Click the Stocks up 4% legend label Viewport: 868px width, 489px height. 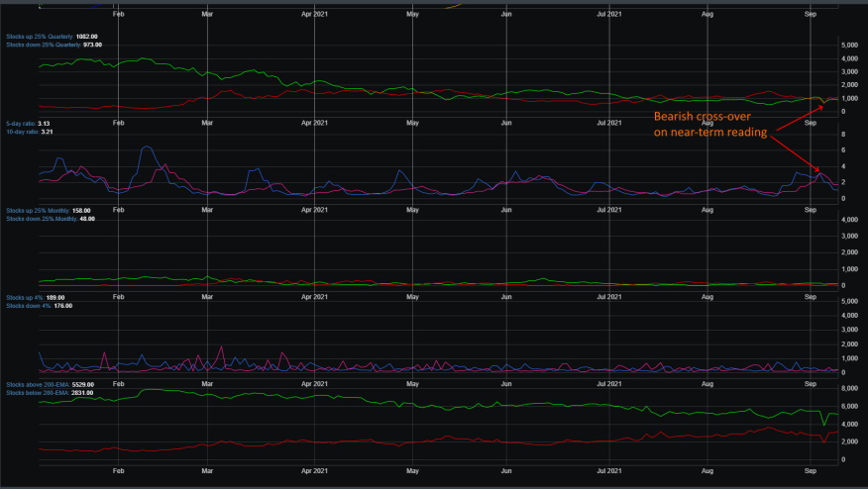(x=35, y=298)
